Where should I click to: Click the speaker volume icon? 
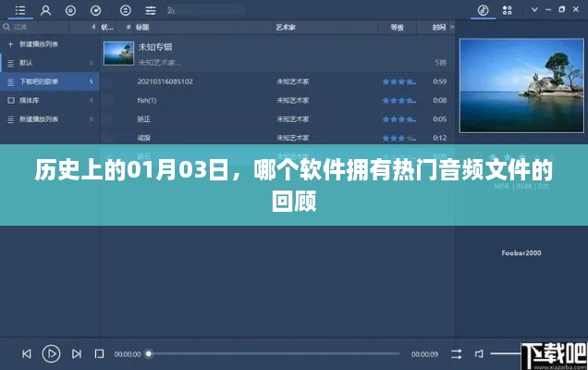tap(479, 353)
